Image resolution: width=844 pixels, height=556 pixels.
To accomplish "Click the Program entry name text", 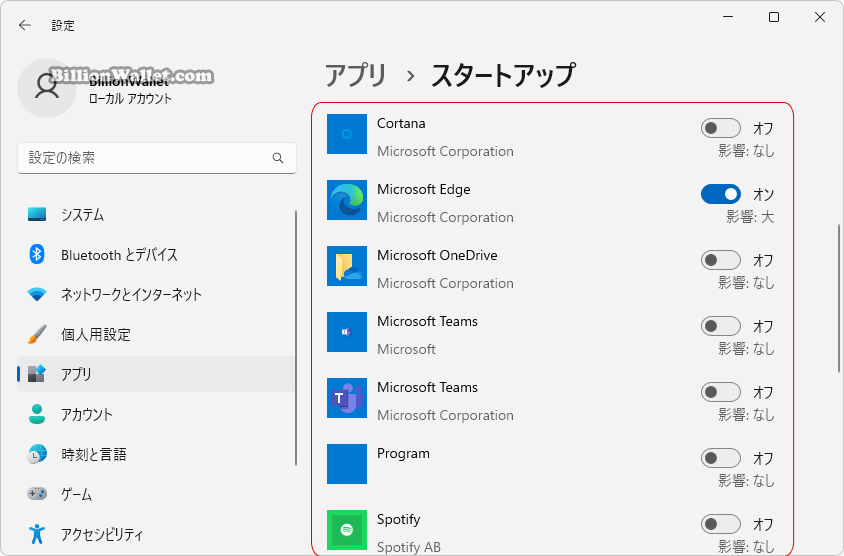I will (x=403, y=454).
